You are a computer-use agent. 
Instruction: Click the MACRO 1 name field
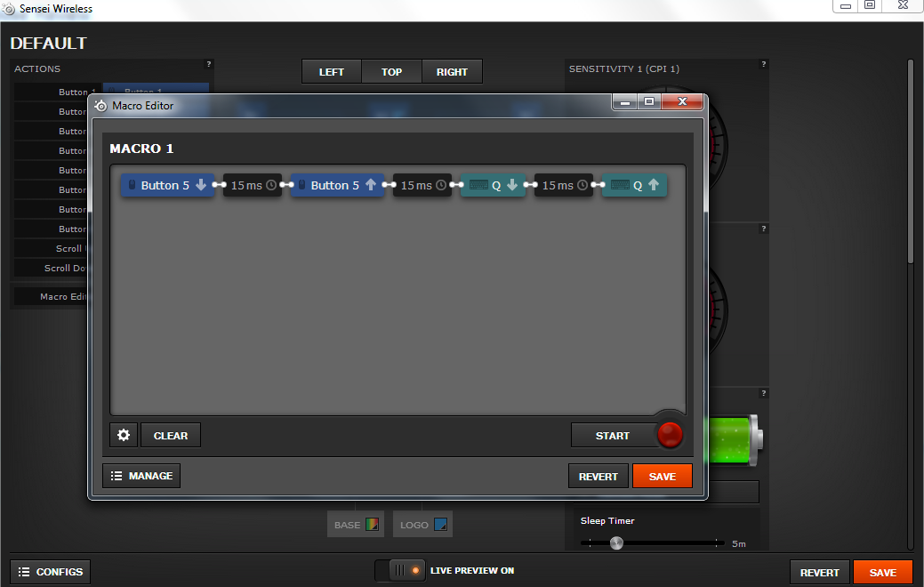point(141,149)
